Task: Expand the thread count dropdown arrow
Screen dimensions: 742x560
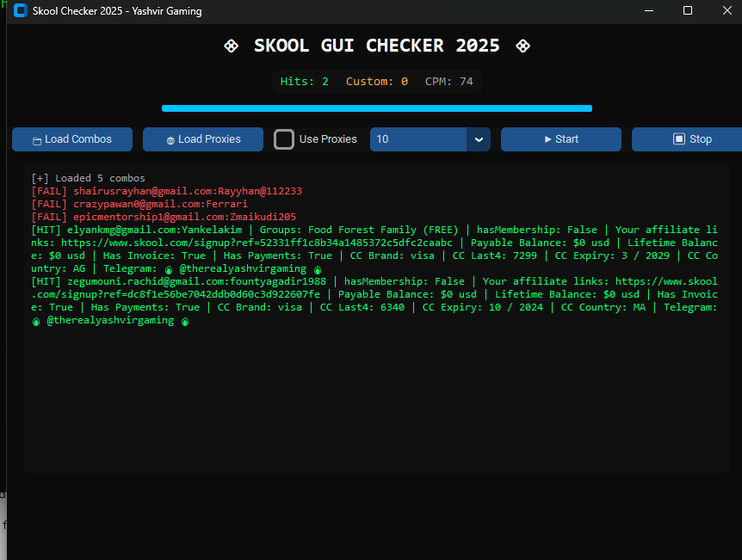Action: coord(479,139)
